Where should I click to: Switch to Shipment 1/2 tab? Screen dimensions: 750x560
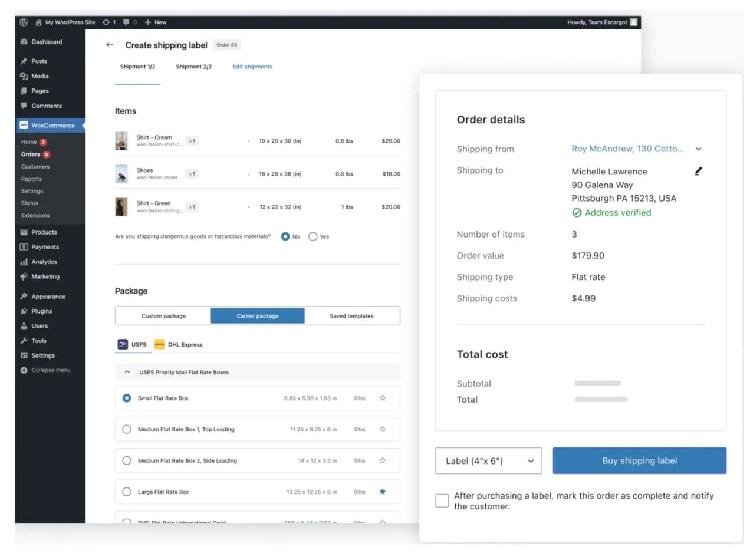(137, 67)
